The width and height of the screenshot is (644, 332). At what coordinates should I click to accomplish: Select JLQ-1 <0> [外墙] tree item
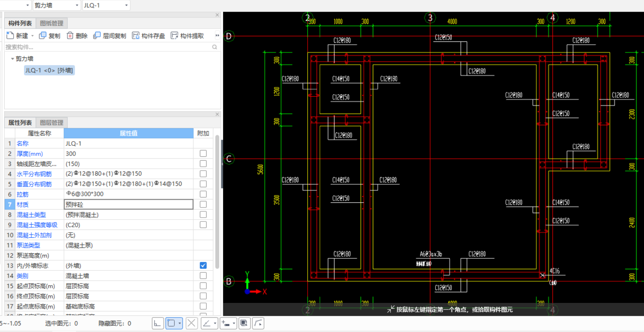49,70
